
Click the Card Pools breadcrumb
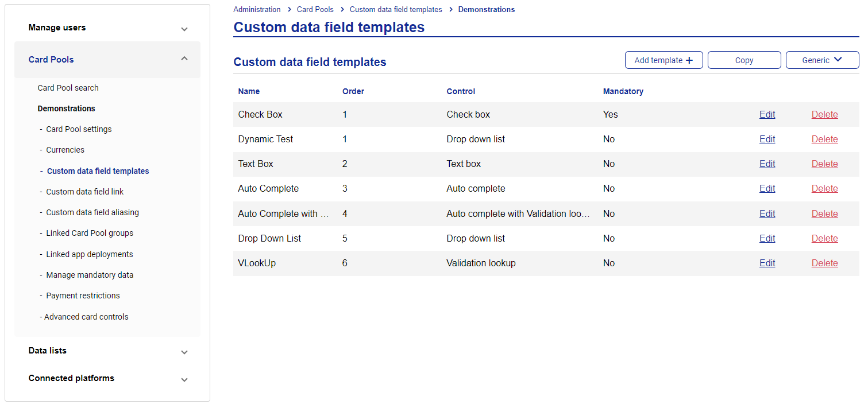point(315,10)
